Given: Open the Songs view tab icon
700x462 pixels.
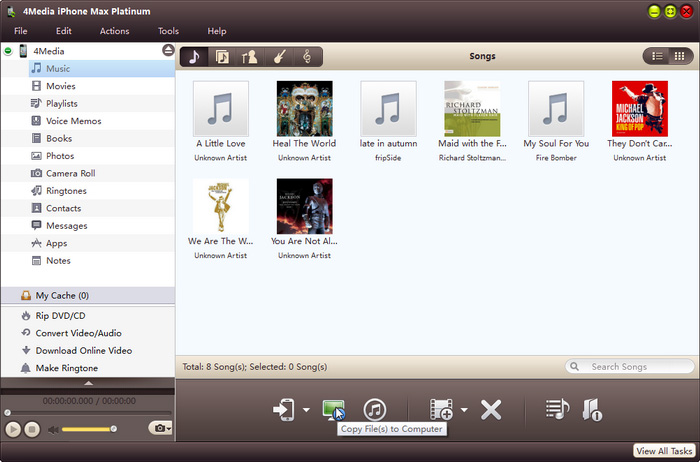Looking at the screenshot, I should (194, 57).
